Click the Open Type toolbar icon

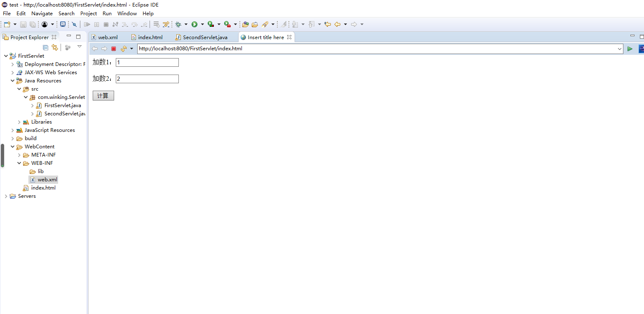click(246, 24)
